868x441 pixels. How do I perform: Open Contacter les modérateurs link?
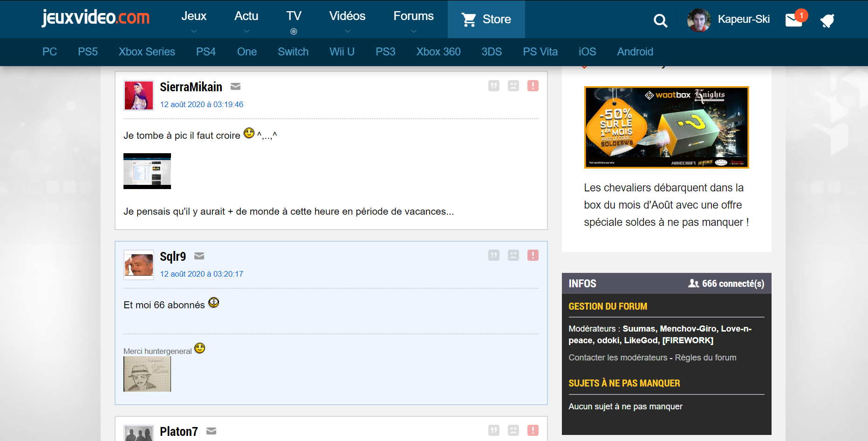tap(618, 358)
